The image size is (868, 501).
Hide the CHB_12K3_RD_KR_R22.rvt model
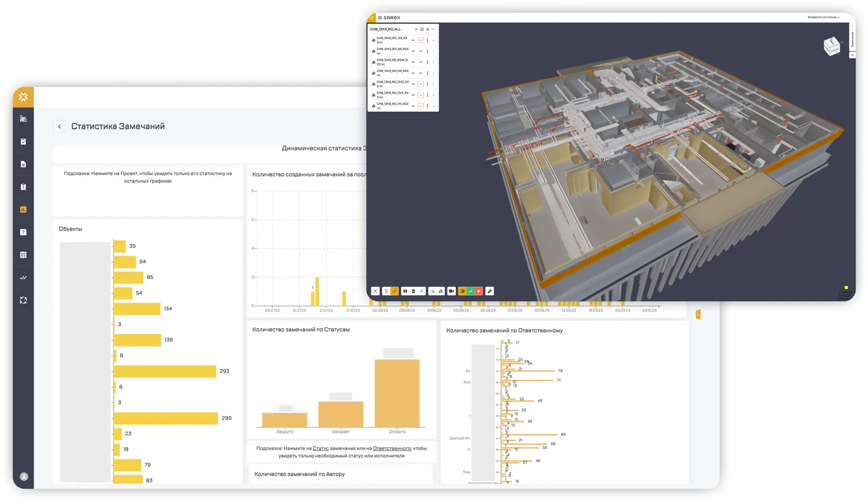click(x=413, y=73)
